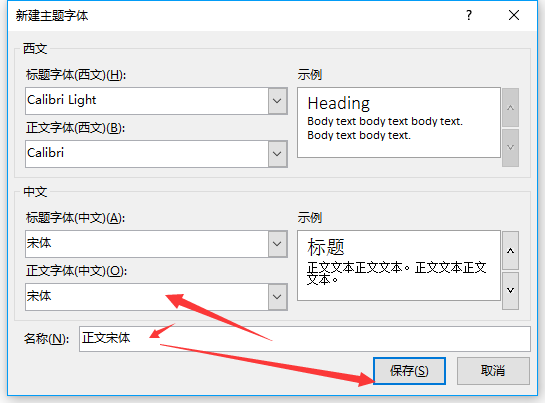The width and height of the screenshot is (545, 403).
Task: Click the 正文文本 sample in 中文 preview
Action: tap(397, 273)
